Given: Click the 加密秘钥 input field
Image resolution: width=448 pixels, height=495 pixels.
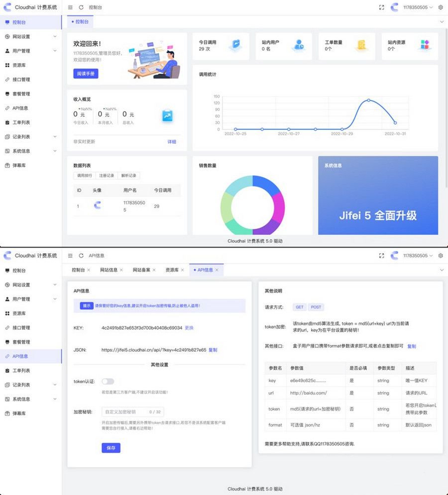Looking at the screenshot, I should [132, 411].
